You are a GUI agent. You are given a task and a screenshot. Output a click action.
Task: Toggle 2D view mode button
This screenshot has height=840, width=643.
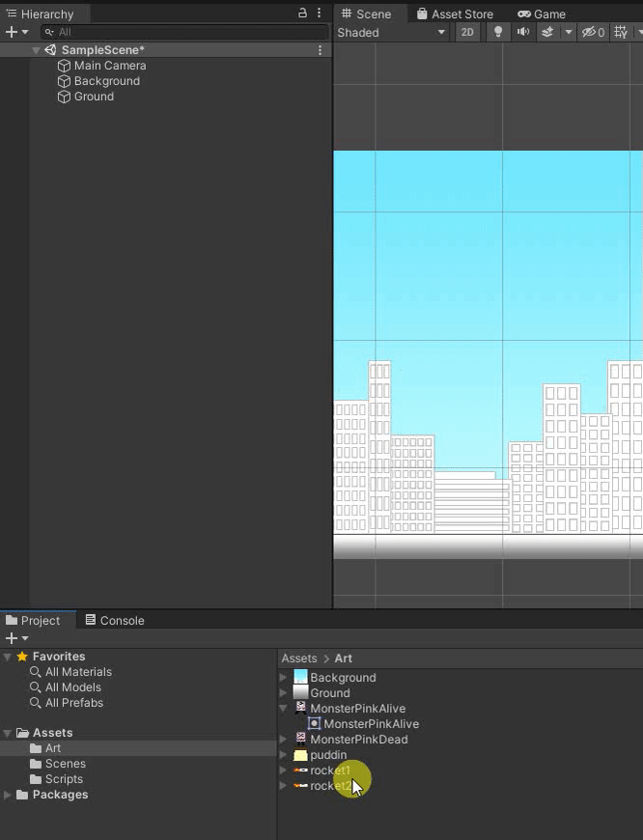click(467, 32)
